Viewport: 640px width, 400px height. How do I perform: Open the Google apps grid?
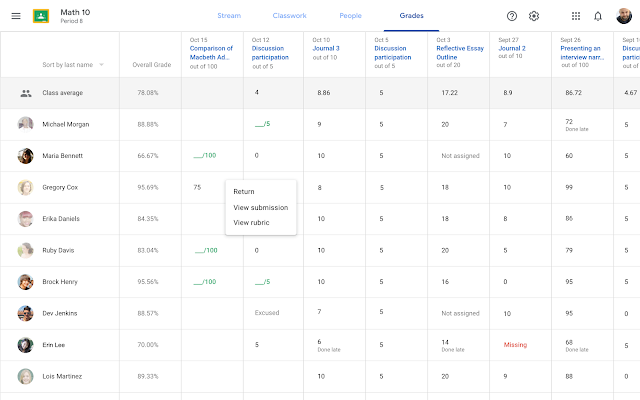[576, 16]
